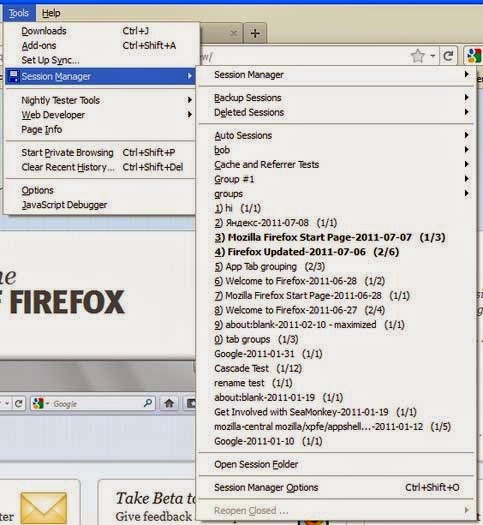Screen dimensions: 483x525
Task: Click the Session Manager floppy disk icon
Action: (13, 76)
